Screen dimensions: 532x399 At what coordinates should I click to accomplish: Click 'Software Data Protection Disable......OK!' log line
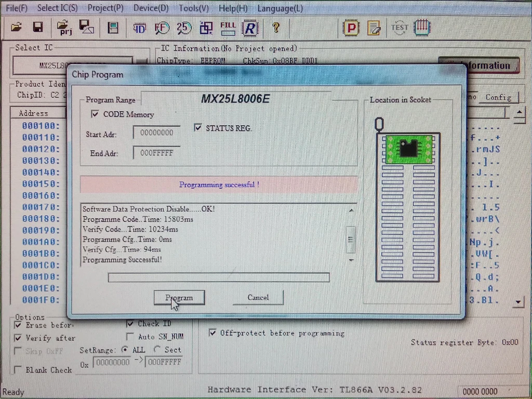click(149, 209)
